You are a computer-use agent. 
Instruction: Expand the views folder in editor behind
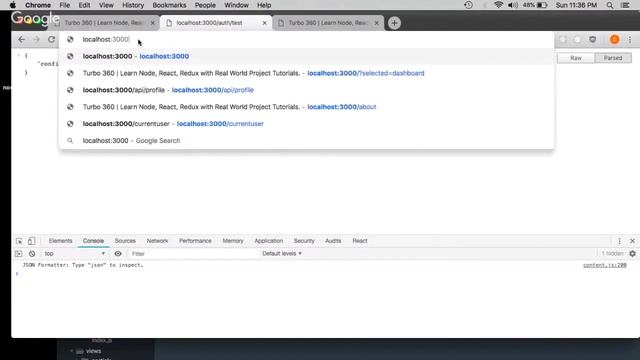[x=72, y=351]
